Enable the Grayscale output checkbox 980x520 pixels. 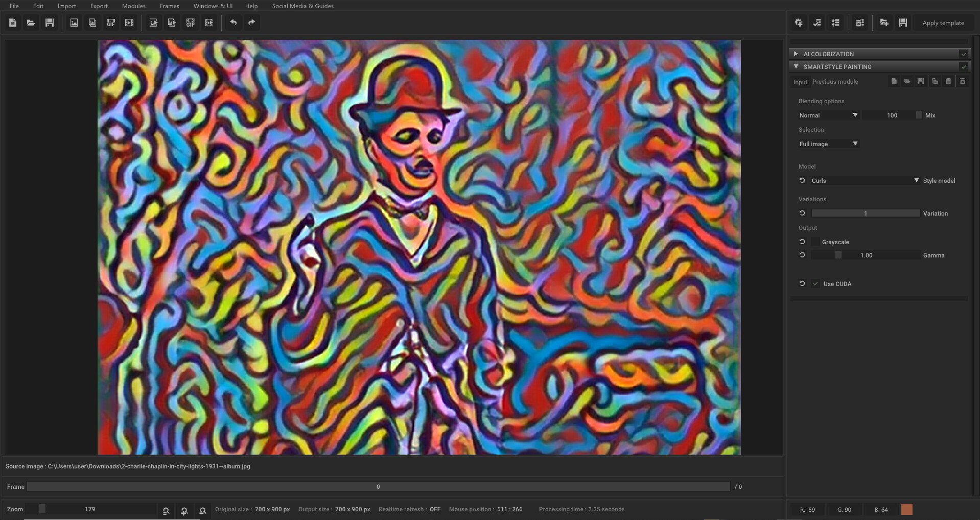816,242
